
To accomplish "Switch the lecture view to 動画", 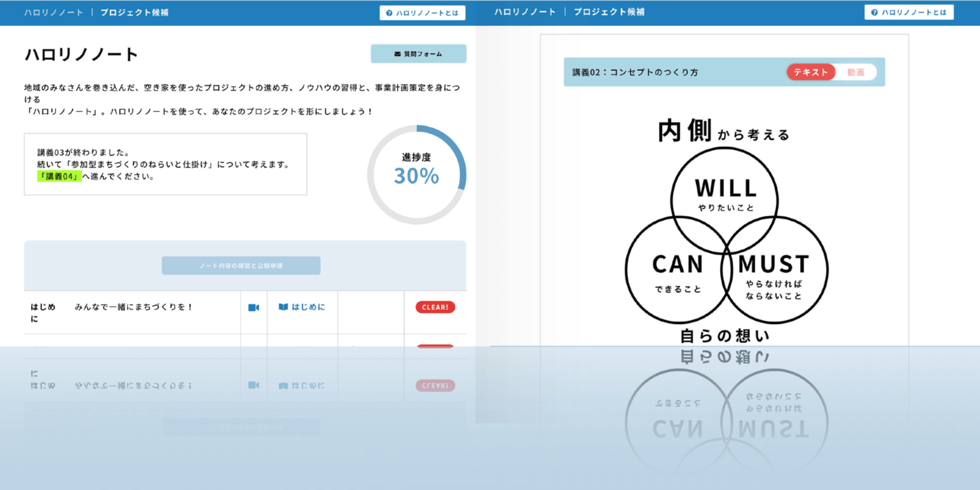I will 855,72.
